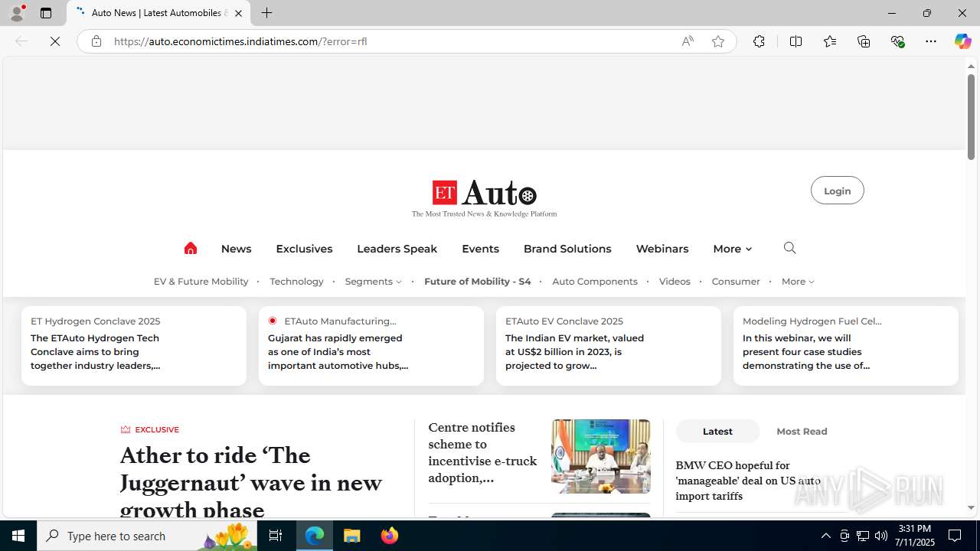980x551 pixels.
Task: Open the site search magnifier icon
Action: coord(789,248)
